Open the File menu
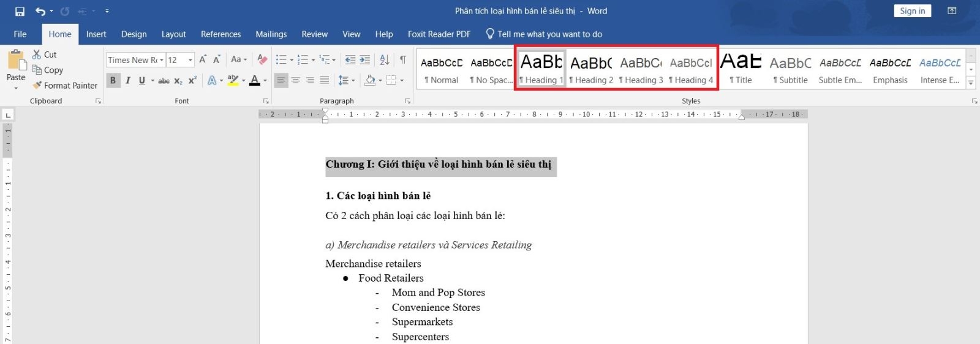Viewport: 980px width, 344px height. pyautogui.click(x=20, y=34)
